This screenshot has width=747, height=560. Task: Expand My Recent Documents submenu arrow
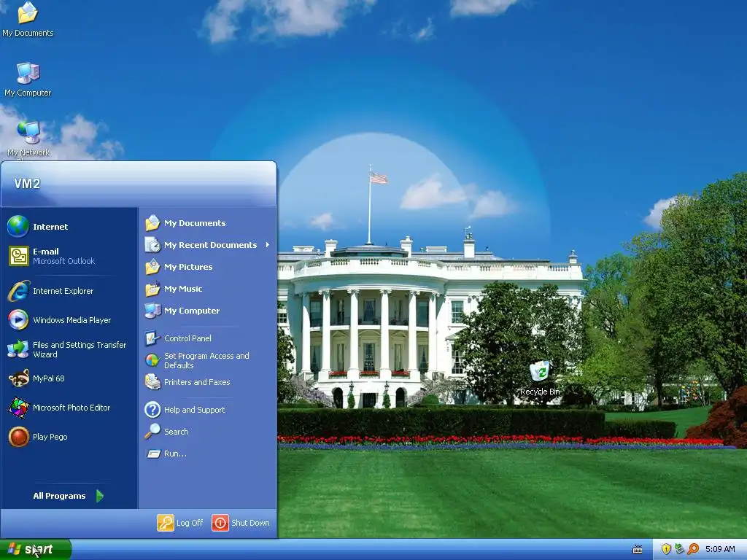(268, 245)
